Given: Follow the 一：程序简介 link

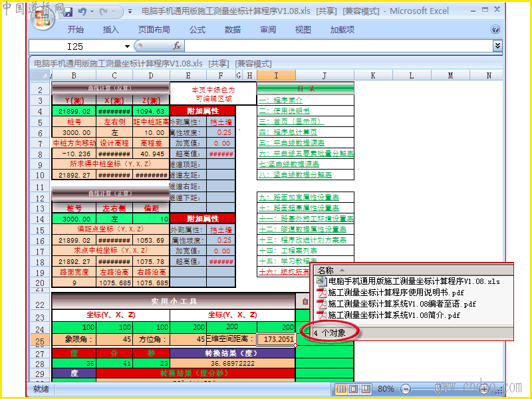Looking at the screenshot, I should click(x=281, y=100).
